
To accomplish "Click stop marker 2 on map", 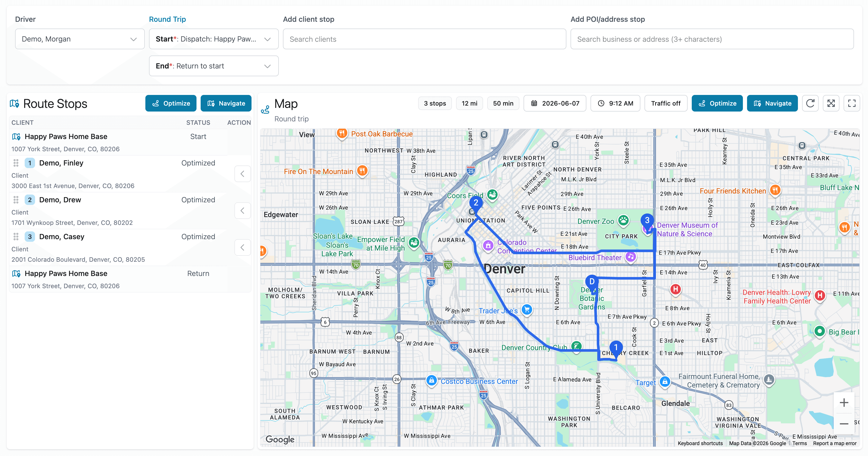I will pyautogui.click(x=476, y=203).
